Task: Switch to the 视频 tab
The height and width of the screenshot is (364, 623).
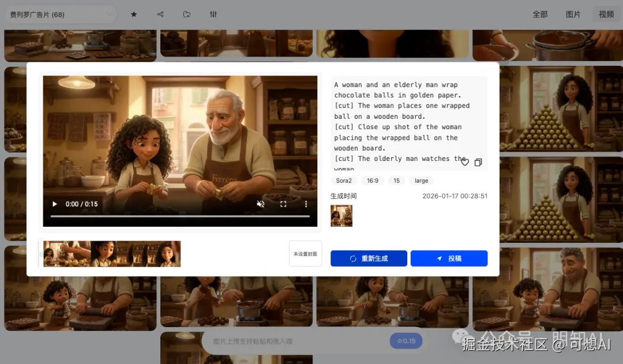Action: pos(606,14)
